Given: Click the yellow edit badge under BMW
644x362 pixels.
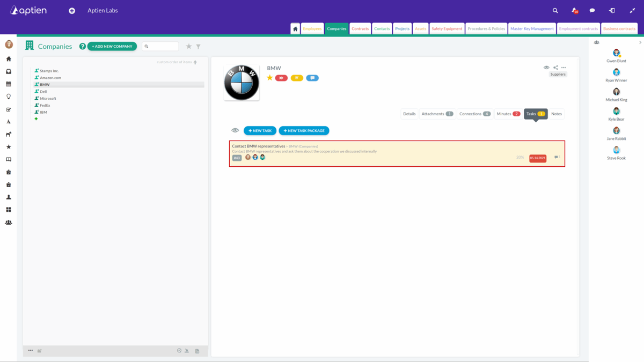Looking at the screenshot, I should 297,78.
